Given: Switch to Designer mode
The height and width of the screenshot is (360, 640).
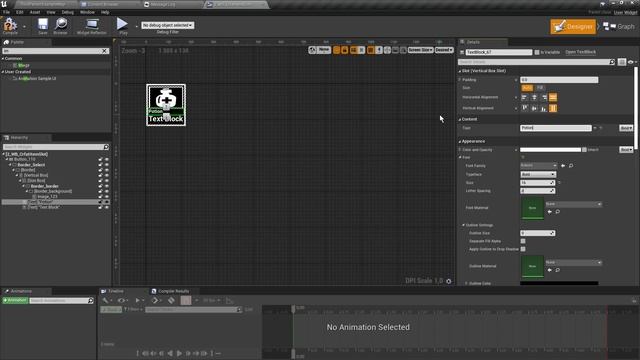Looking at the screenshot, I should click(573, 27).
